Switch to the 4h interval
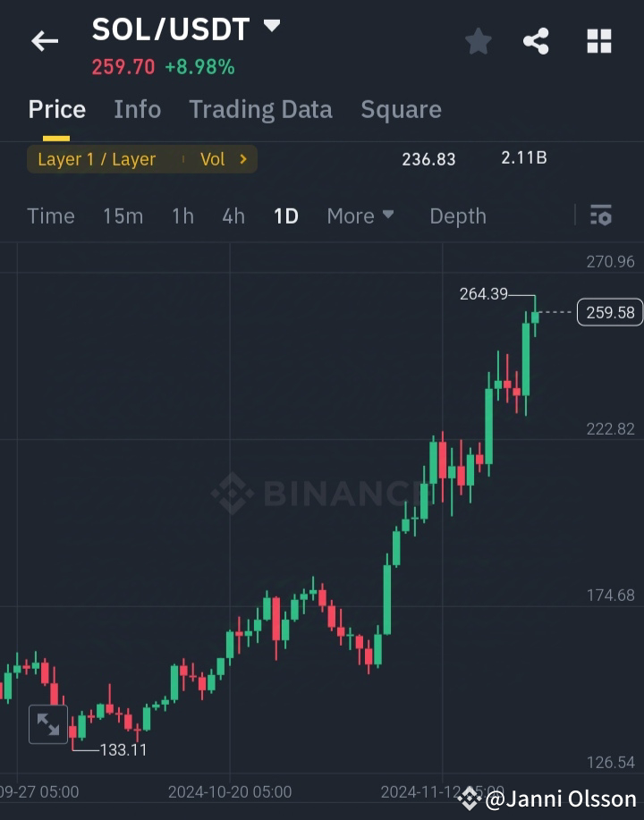Image resolution: width=644 pixels, height=820 pixels. (233, 216)
